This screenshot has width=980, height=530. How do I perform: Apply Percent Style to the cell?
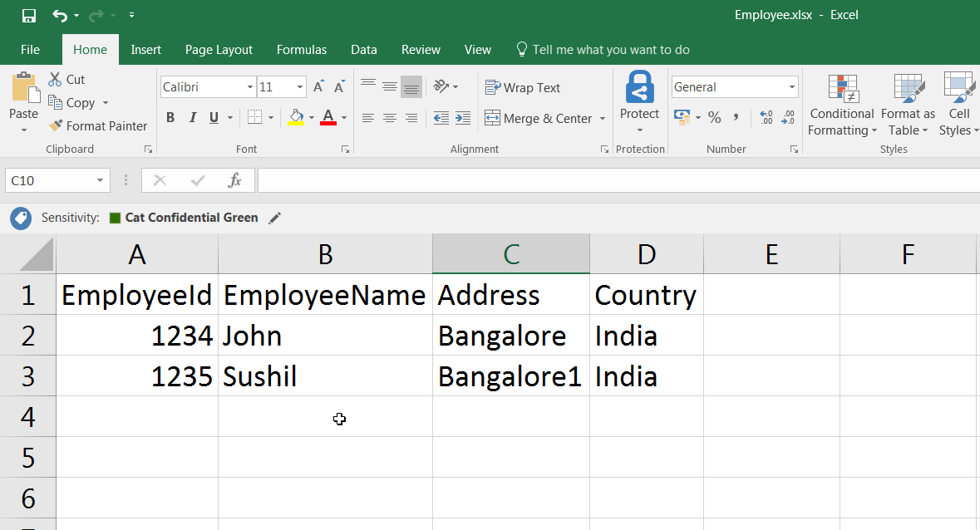714,118
